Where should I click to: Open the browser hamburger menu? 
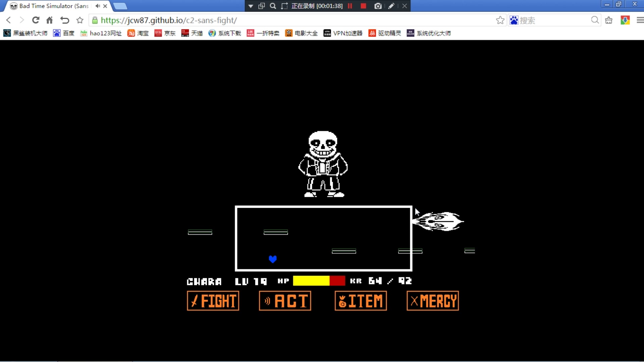pyautogui.click(x=640, y=20)
